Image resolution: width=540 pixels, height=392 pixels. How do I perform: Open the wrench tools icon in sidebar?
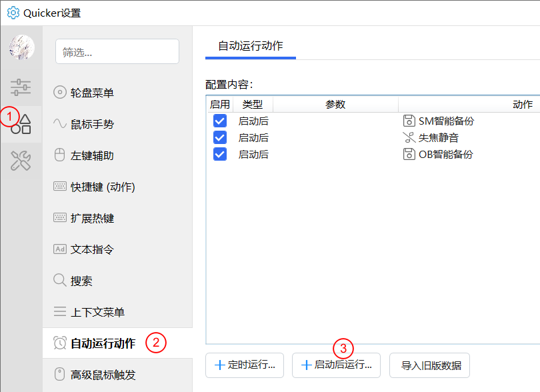21,161
